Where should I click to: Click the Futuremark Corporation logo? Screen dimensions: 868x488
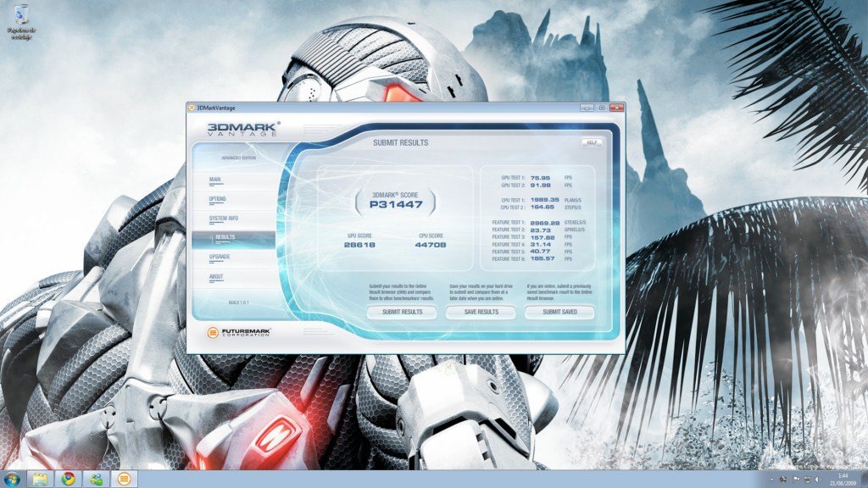[x=238, y=332]
